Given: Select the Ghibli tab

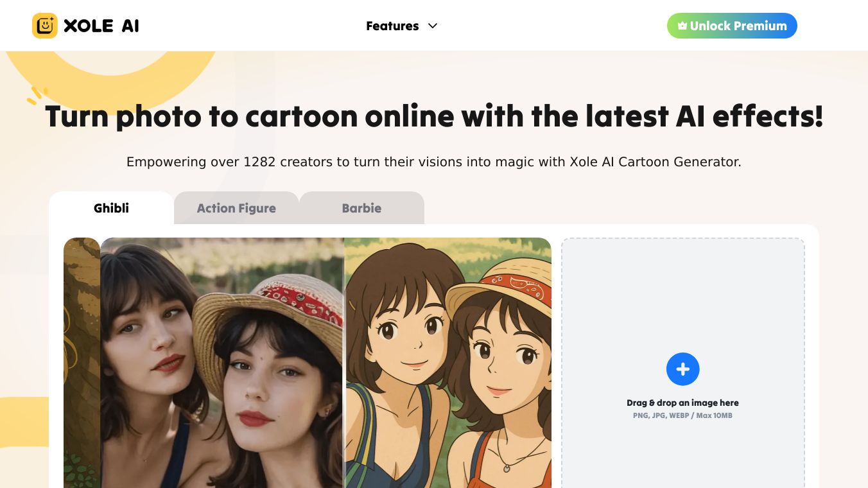Looking at the screenshot, I should [x=111, y=208].
